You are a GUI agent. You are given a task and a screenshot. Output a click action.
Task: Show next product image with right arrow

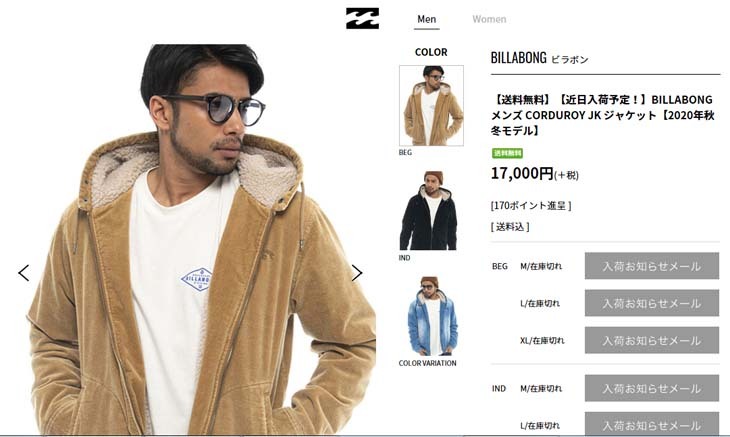357,273
